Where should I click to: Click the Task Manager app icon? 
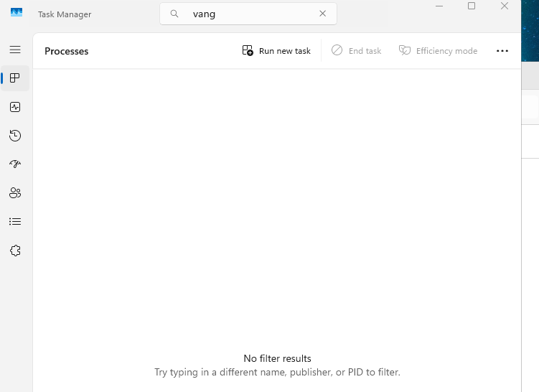tap(17, 13)
